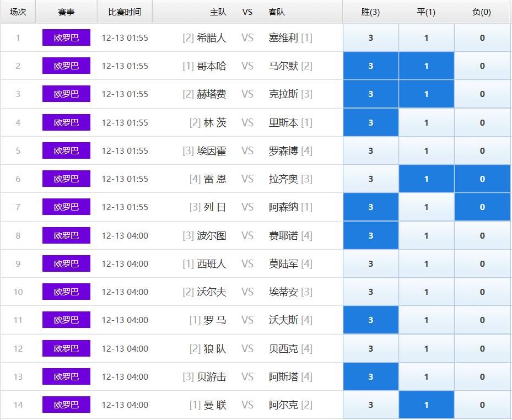Deselect loss (0) in match 6 雷恩 row
This screenshot has width=512, height=420.
point(482,179)
